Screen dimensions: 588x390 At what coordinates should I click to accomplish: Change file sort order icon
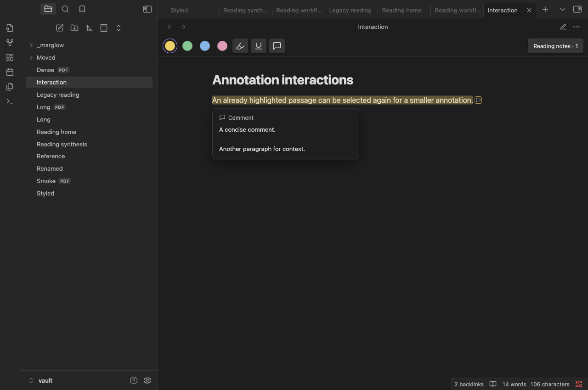pos(89,28)
